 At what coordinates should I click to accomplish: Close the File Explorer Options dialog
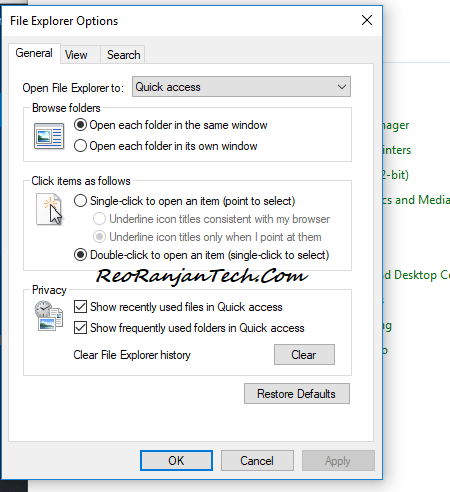[367, 20]
